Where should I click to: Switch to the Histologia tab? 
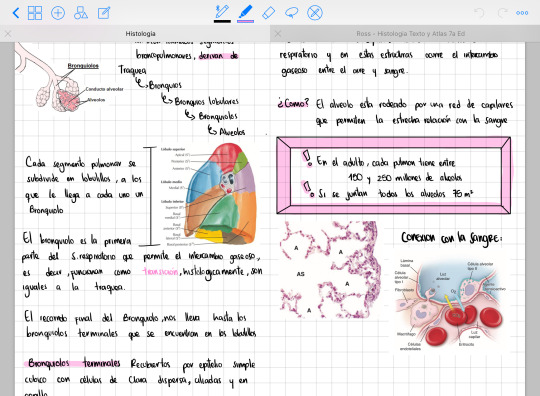(x=140, y=34)
